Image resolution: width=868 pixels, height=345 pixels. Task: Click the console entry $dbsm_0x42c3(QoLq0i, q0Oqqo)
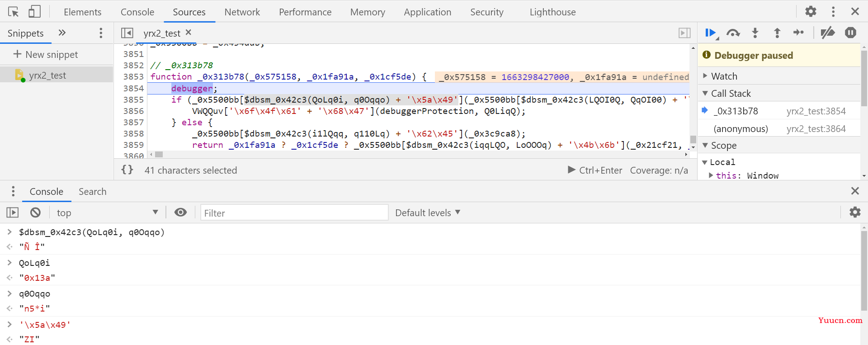(92, 232)
